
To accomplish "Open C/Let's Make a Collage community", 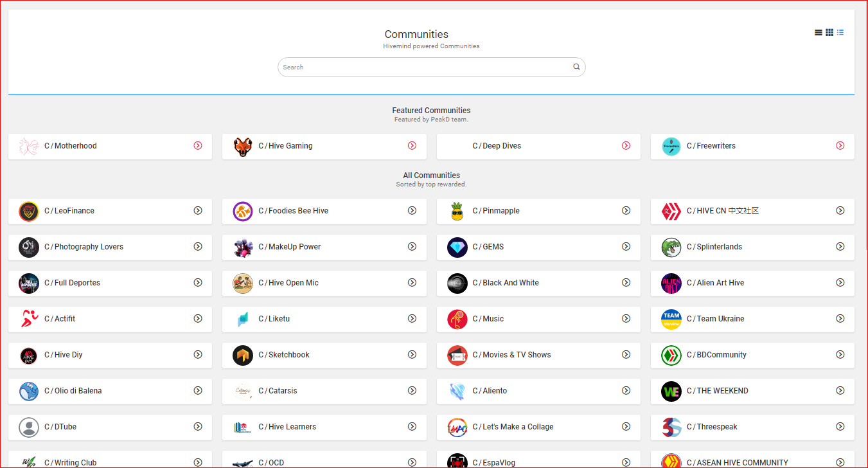I will (x=513, y=427).
